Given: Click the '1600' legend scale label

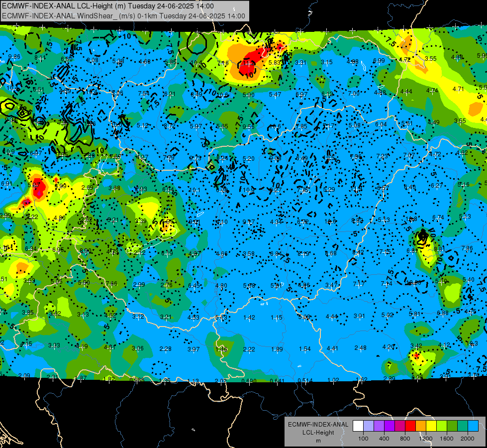Looking at the screenshot, I should 447,439.
